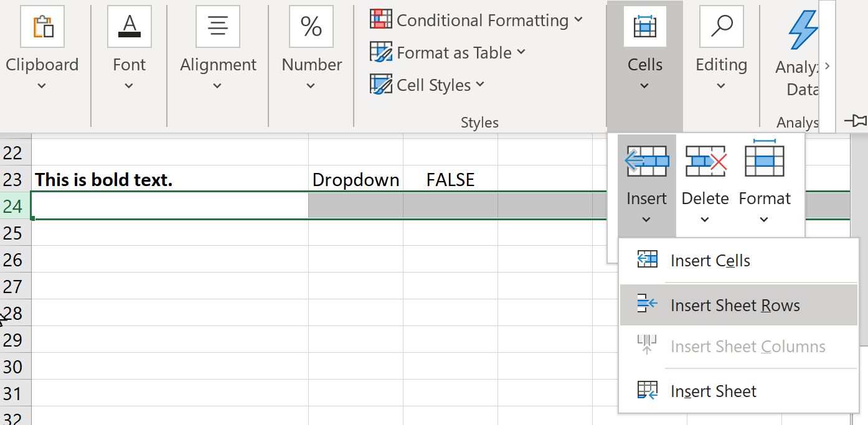Collapse the ribbon side chevron
The image size is (868, 425).
pyautogui.click(x=827, y=65)
